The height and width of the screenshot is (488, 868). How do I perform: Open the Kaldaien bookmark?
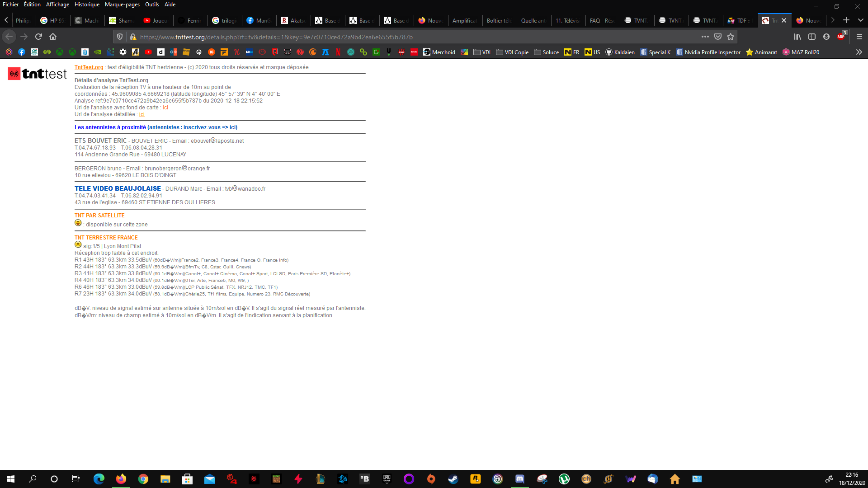pyautogui.click(x=620, y=52)
